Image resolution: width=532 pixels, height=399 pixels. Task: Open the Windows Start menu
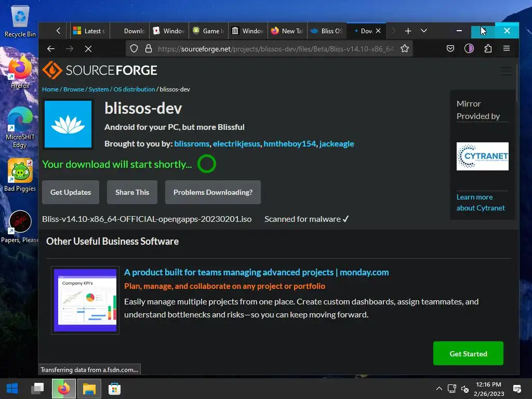coord(12,389)
